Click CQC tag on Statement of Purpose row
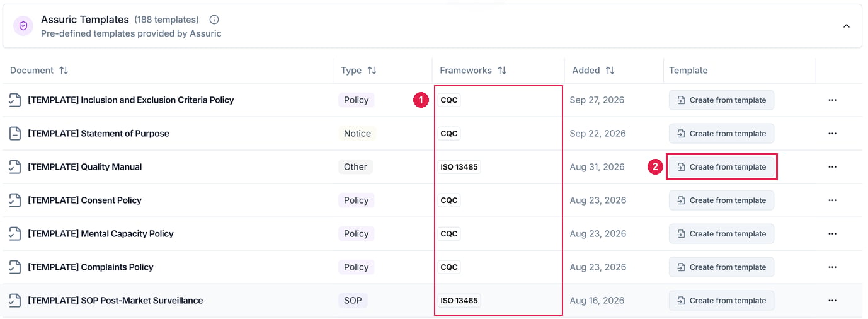The height and width of the screenshot is (319, 868). pos(449,134)
